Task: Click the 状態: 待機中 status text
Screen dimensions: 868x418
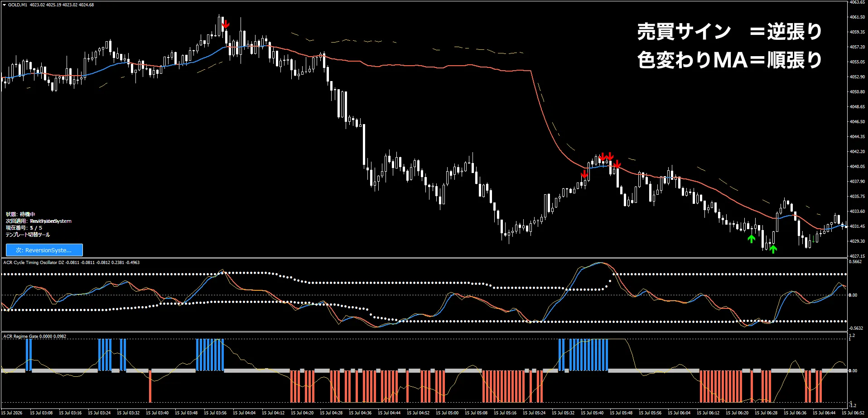Action: (20, 214)
